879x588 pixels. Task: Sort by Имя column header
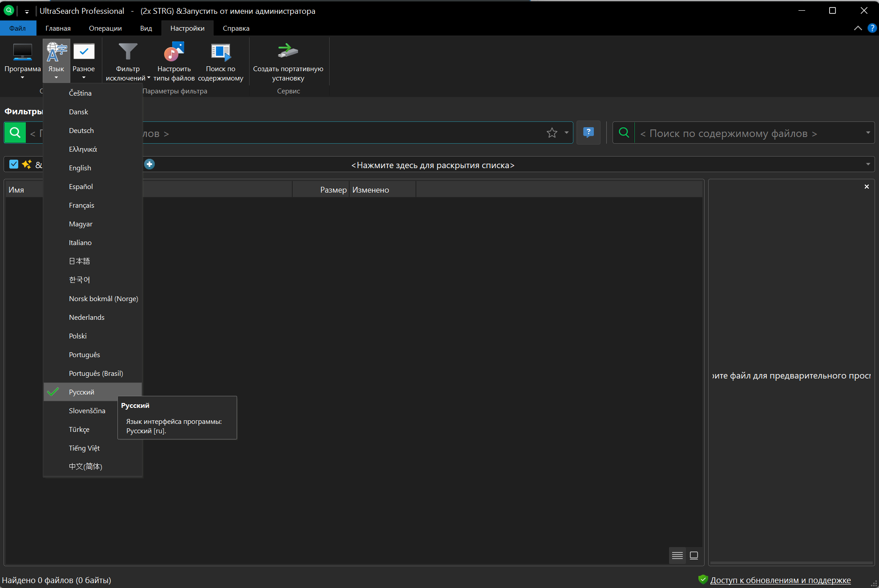[x=16, y=190]
